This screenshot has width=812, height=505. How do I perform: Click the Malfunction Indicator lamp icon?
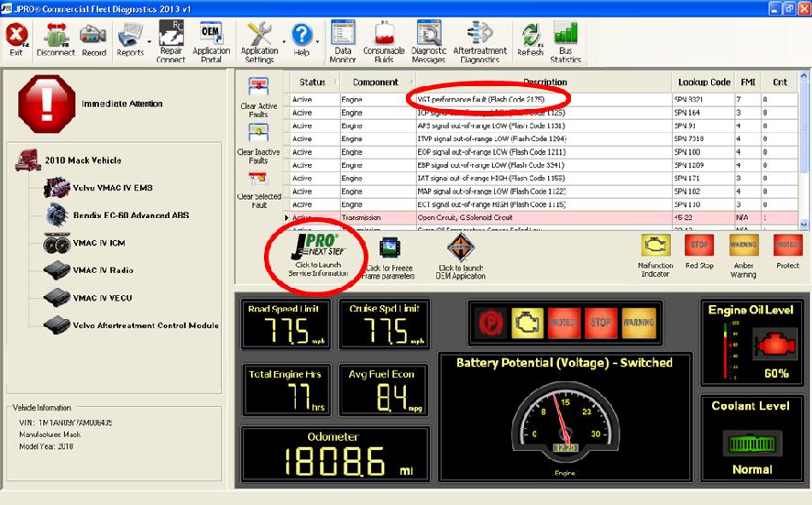click(655, 245)
